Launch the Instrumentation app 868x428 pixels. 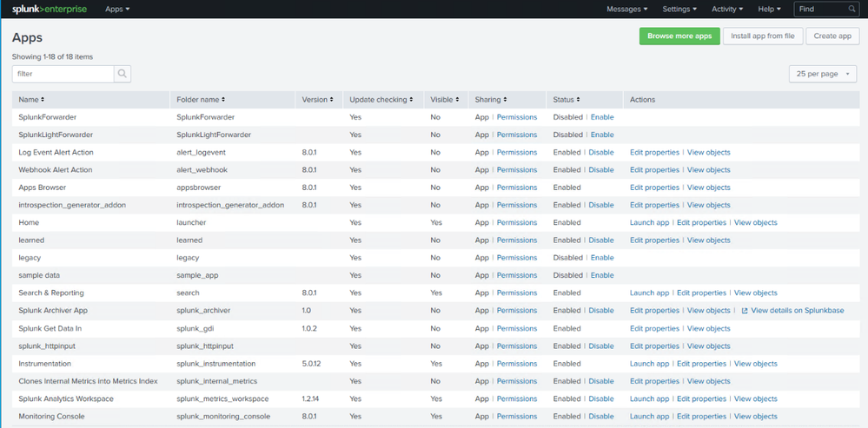649,364
